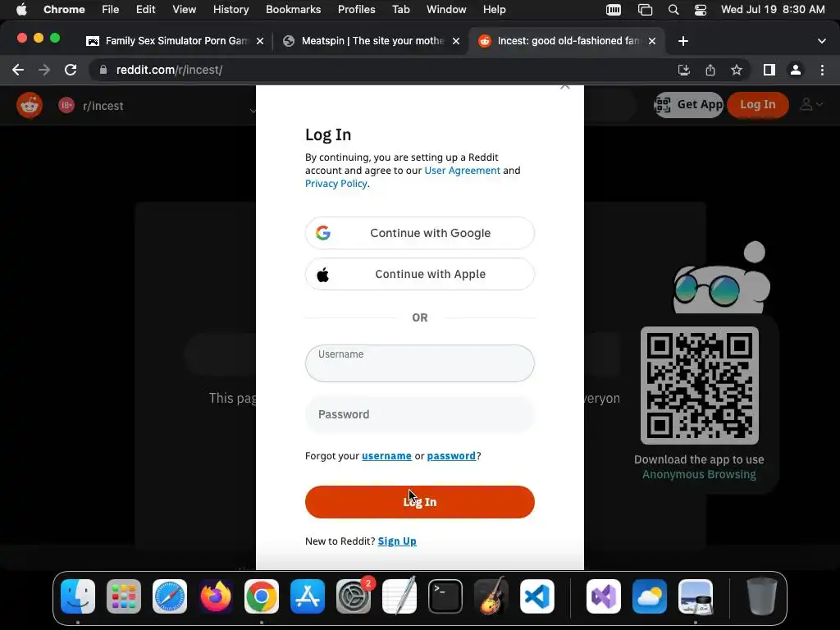This screenshot has height=630, width=840.
Task: Open Google Chrome dock icon
Action: pos(262,596)
